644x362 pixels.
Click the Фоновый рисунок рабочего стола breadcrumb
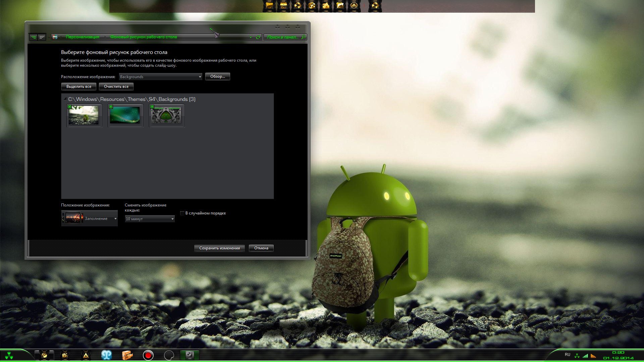click(143, 37)
